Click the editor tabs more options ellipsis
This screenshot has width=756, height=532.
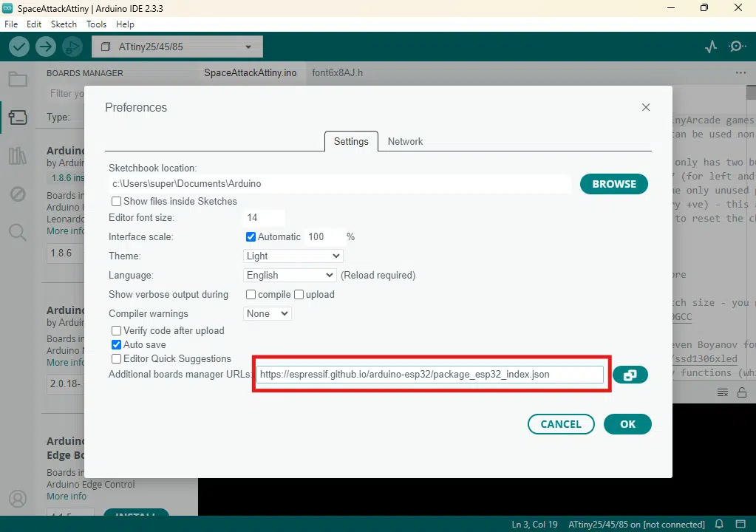click(x=741, y=72)
